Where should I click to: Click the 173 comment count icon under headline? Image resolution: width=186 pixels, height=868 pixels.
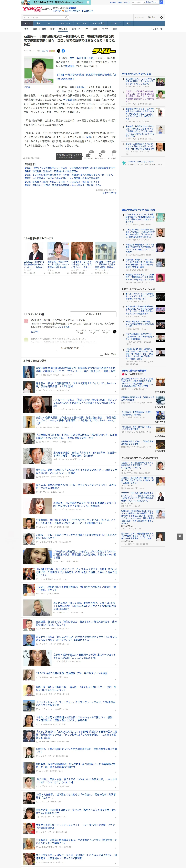pyautogui.click(x=45, y=51)
